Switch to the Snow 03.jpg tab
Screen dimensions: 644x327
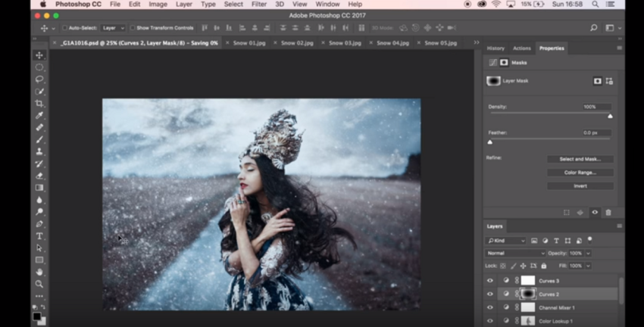345,43
